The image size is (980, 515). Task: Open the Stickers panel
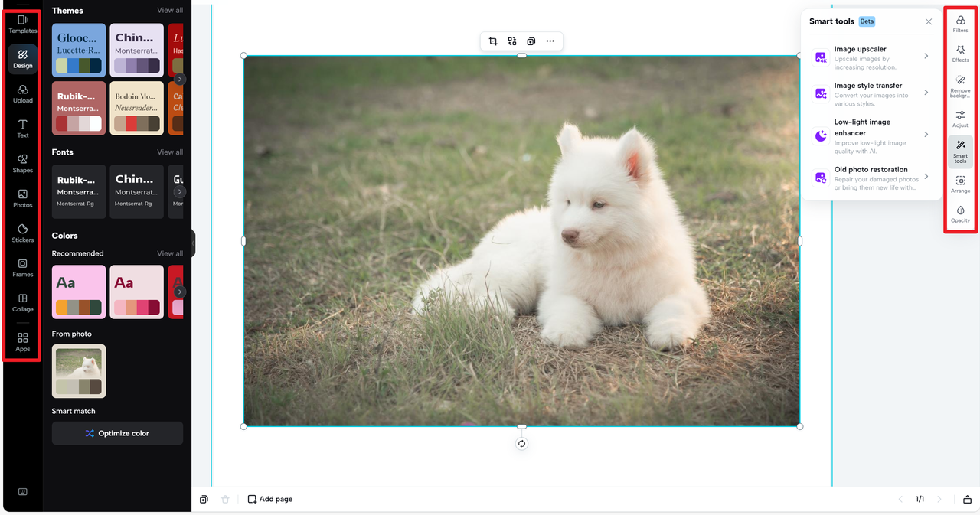pyautogui.click(x=23, y=233)
